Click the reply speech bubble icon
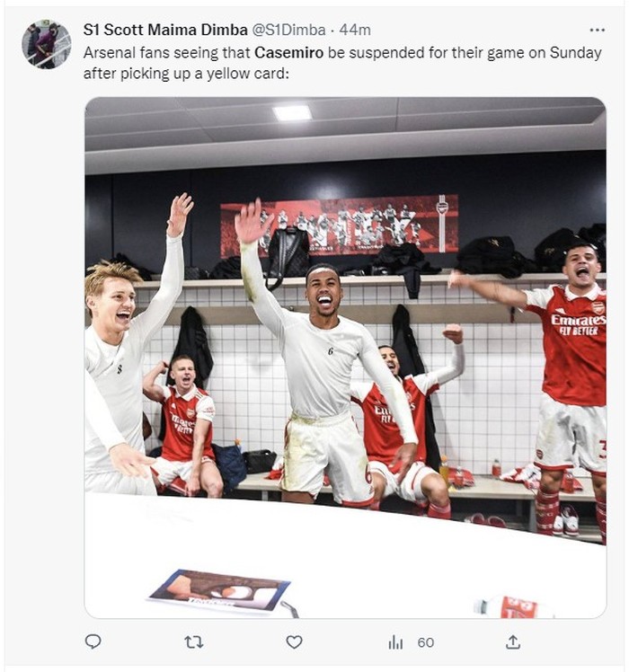 point(93,641)
